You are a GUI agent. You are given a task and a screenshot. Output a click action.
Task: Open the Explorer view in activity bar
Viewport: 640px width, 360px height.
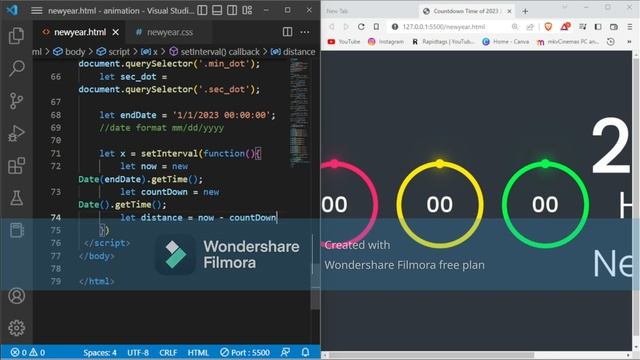(x=16, y=36)
